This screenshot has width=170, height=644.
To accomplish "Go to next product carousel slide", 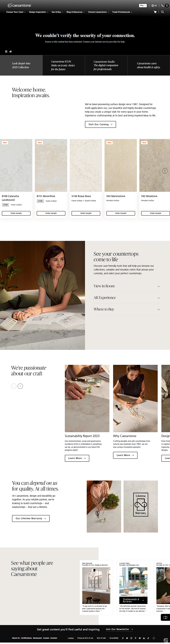I will tap(165, 171).
